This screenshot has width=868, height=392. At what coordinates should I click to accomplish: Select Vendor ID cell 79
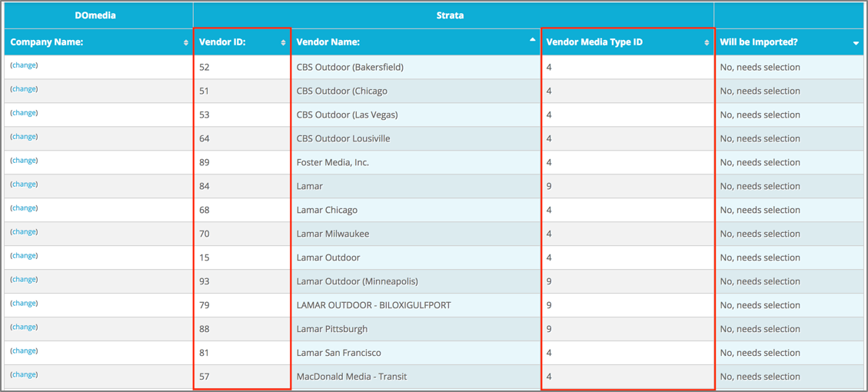[x=242, y=306]
